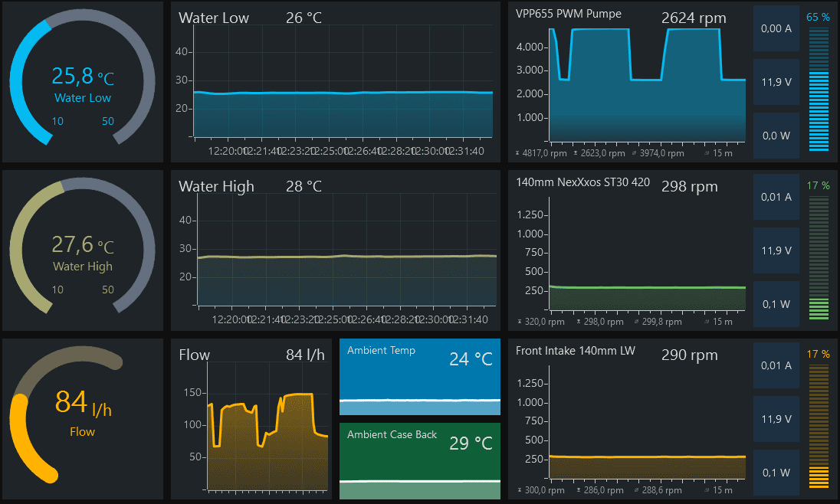The width and height of the screenshot is (840, 504).
Task: Click the 0,1 W tile of NexXxos fan
Action: (776, 304)
